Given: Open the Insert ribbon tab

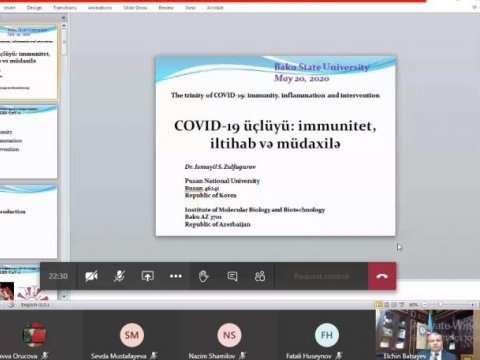Looking at the screenshot, I should (10, 7).
